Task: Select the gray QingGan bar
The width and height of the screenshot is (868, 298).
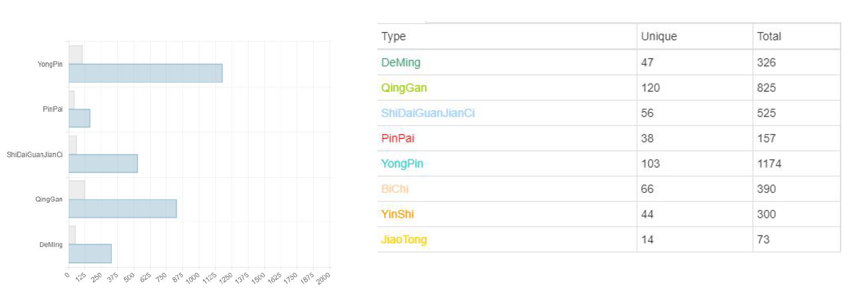Action: click(77, 189)
